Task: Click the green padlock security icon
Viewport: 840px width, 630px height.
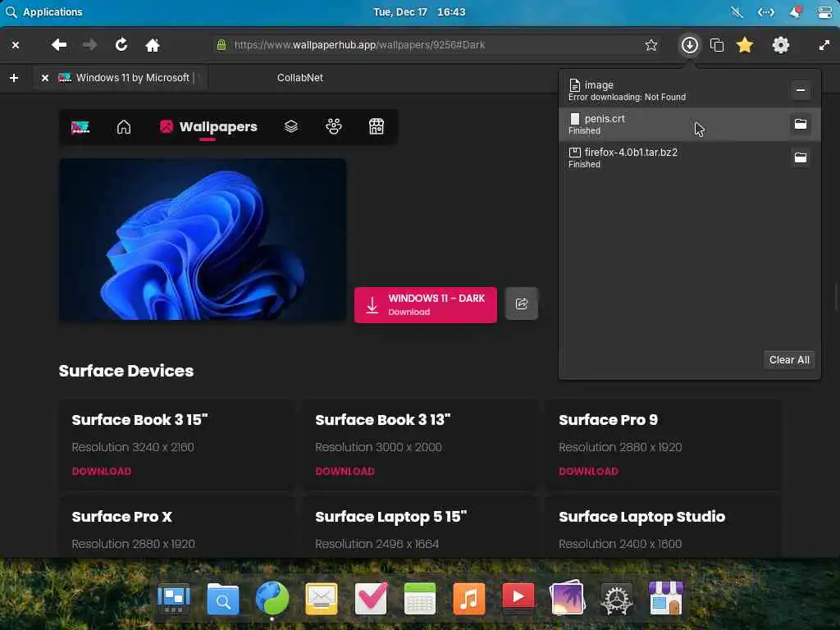Action: (x=221, y=45)
